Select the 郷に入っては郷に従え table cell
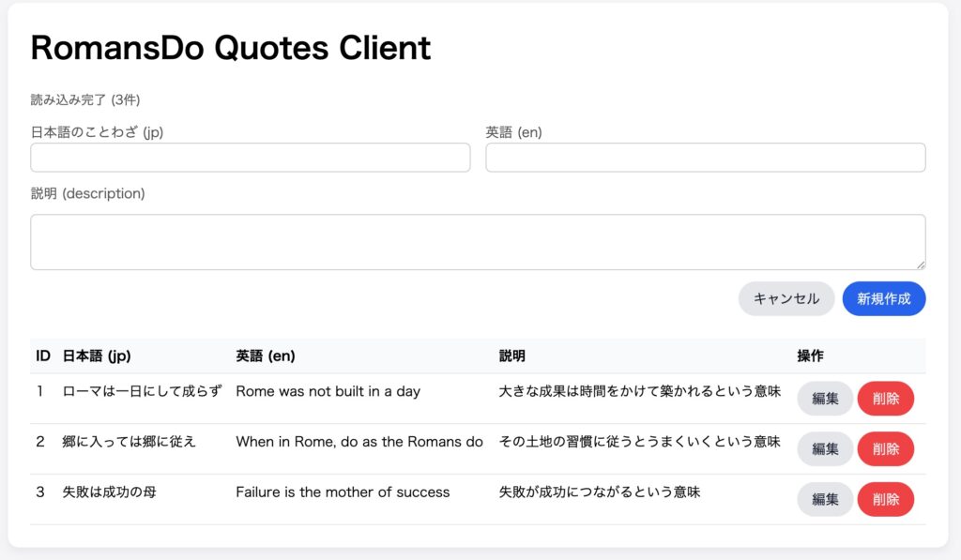 coord(130,442)
